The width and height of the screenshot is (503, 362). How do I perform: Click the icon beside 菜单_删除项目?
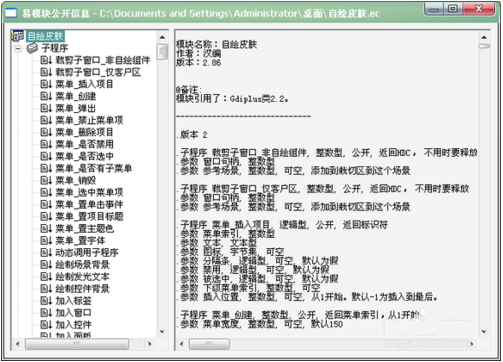pyautogui.click(x=46, y=132)
